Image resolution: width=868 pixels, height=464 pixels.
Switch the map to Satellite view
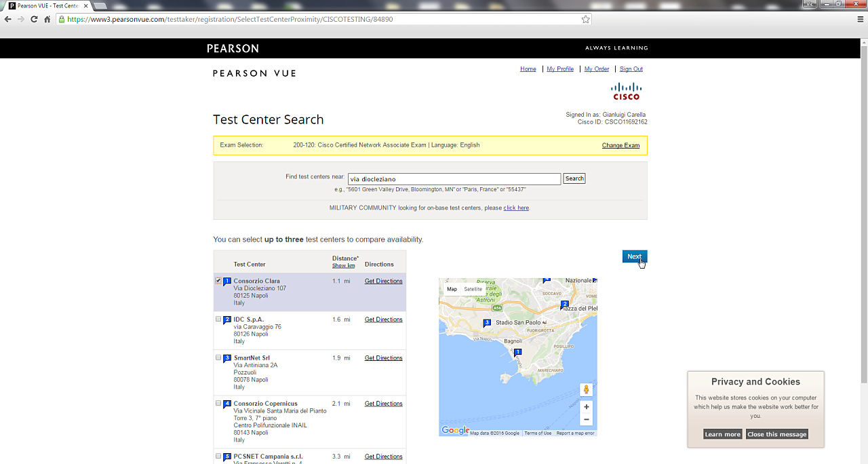(473, 289)
